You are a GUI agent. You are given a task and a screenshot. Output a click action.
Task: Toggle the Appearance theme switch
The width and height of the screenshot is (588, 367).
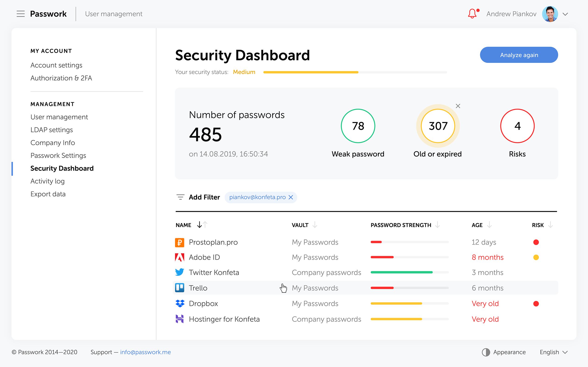point(486,352)
